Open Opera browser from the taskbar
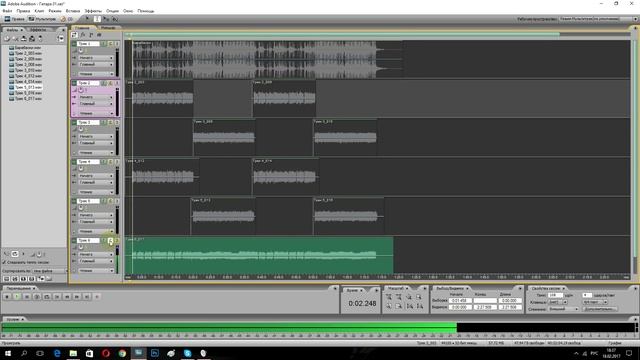The image size is (640, 360). tap(106, 353)
